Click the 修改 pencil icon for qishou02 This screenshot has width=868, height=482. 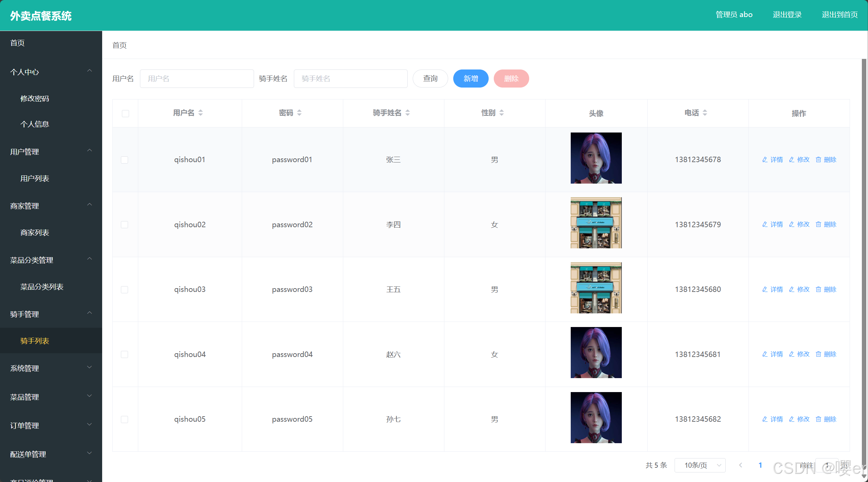[791, 224]
